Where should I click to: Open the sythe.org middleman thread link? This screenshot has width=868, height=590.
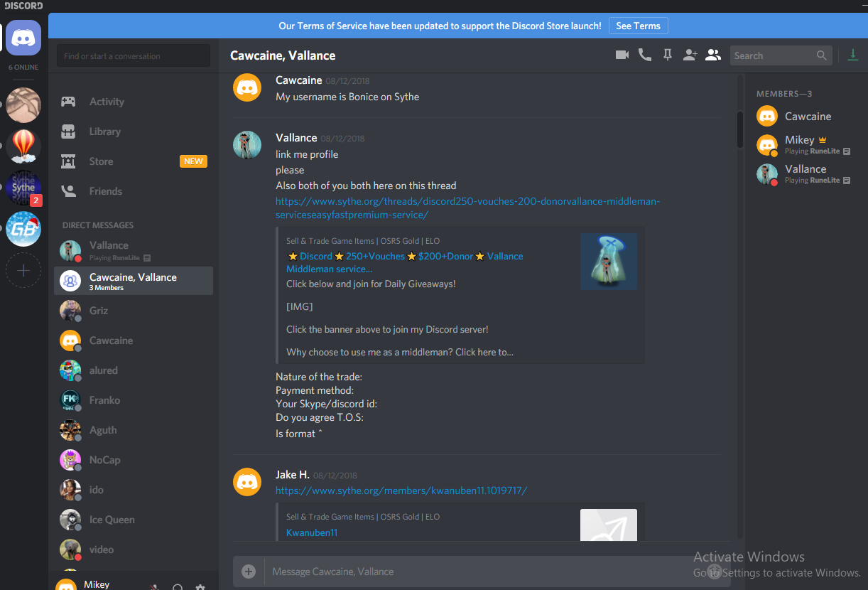click(467, 208)
